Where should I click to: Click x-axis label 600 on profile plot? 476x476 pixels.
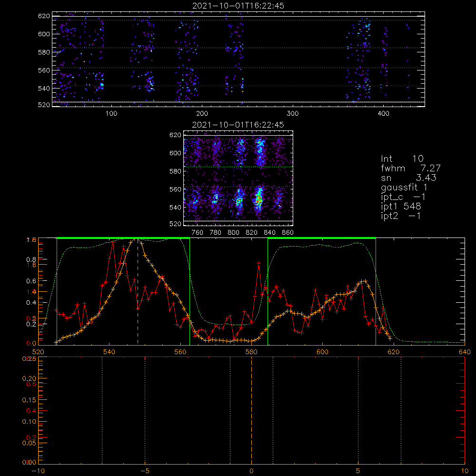coord(322,352)
